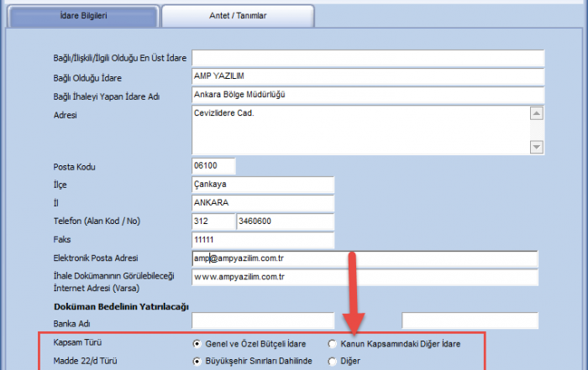
Task: Click the Posta Kodu field
Action: pyautogui.click(x=213, y=166)
